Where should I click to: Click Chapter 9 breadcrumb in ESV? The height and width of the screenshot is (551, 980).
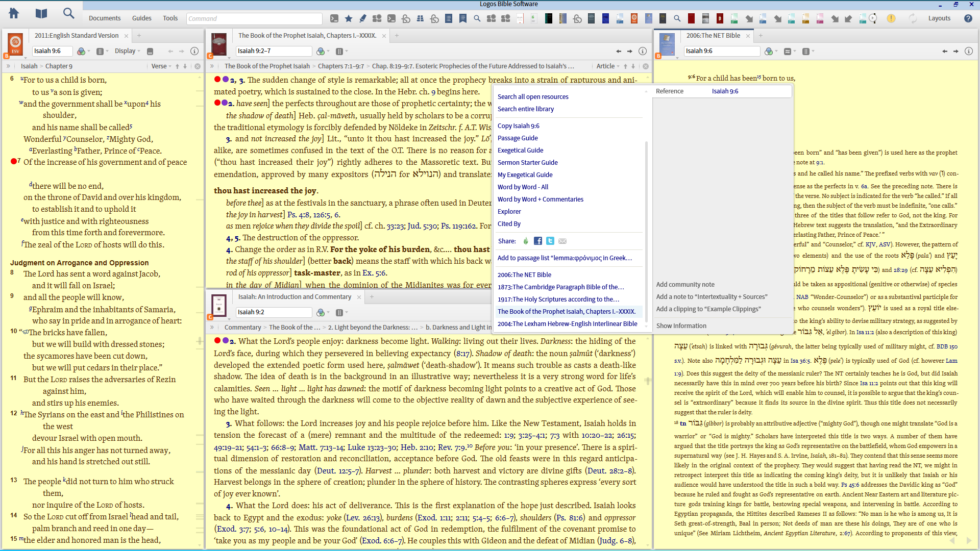tap(59, 66)
